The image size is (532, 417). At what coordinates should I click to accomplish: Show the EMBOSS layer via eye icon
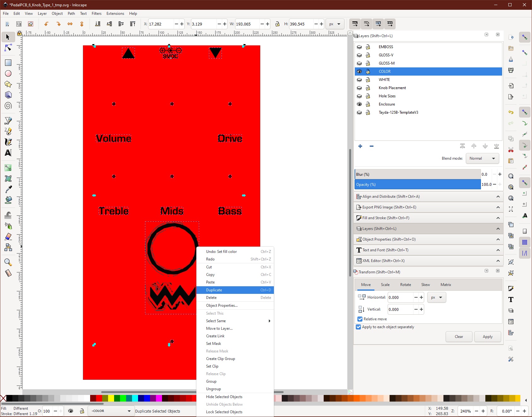tap(359, 47)
